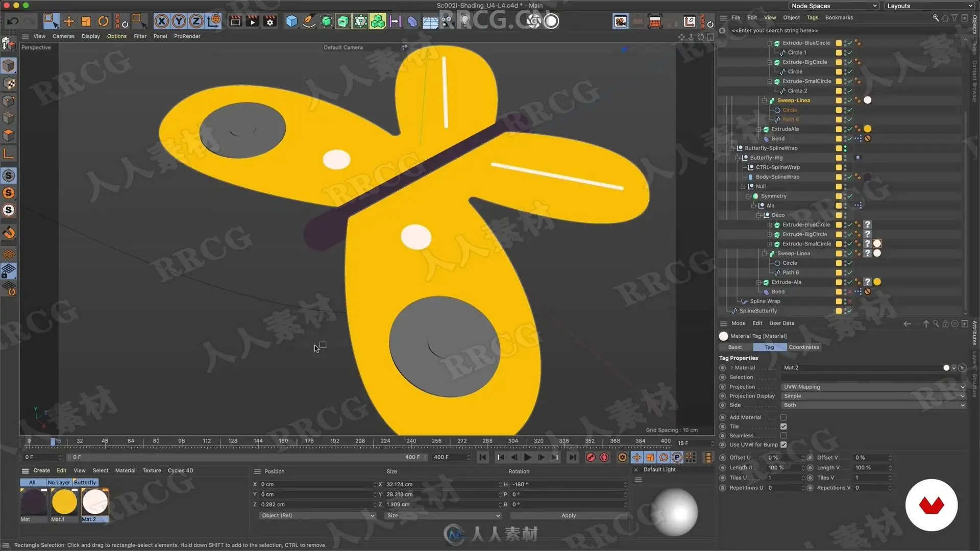980x551 pixels.
Task: Open the Projection UVW Mapping dropdown
Action: (873, 387)
